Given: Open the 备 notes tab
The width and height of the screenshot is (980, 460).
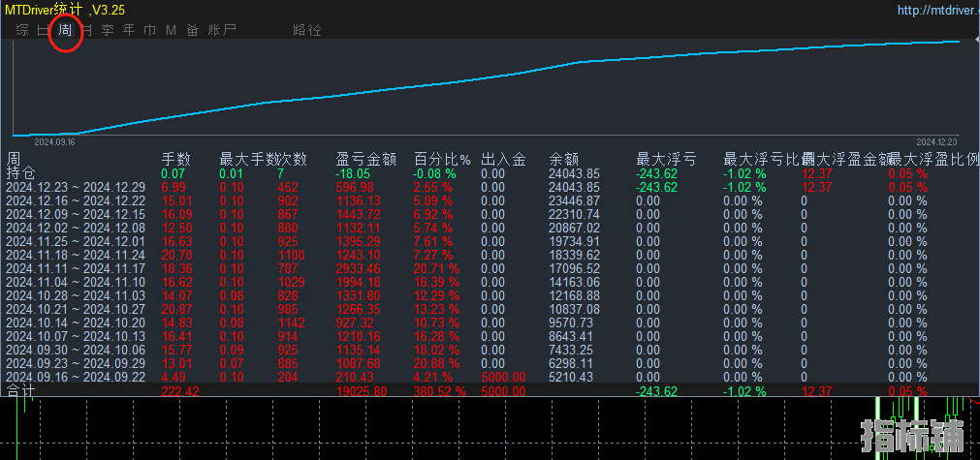Looking at the screenshot, I should pos(193,30).
